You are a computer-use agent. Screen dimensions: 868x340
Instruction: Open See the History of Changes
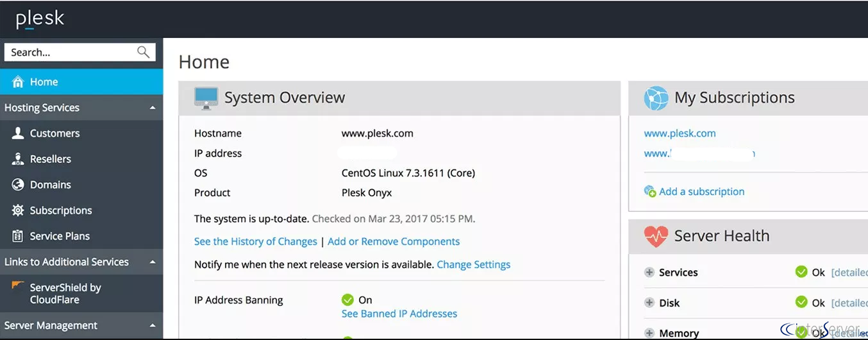click(x=256, y=241)
